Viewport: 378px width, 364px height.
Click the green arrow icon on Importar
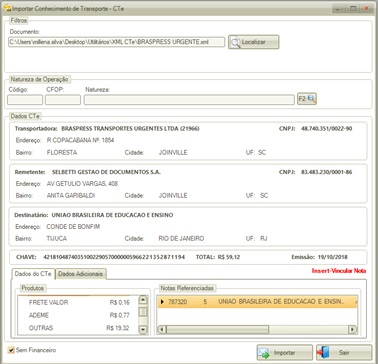pyautogui.click(x=264, y=353)
